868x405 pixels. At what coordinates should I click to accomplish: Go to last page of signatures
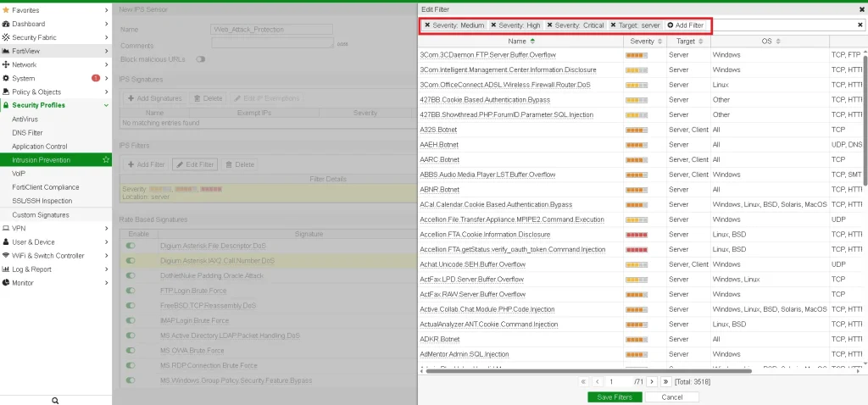click(666, 382)
